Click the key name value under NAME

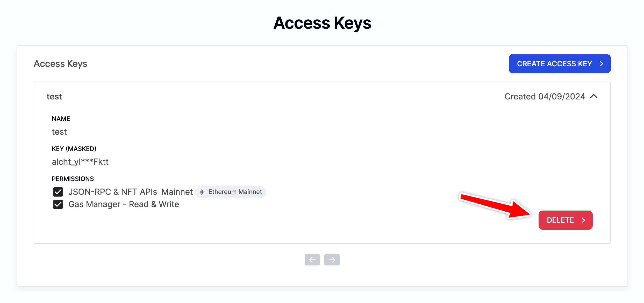tap(59, 132)
